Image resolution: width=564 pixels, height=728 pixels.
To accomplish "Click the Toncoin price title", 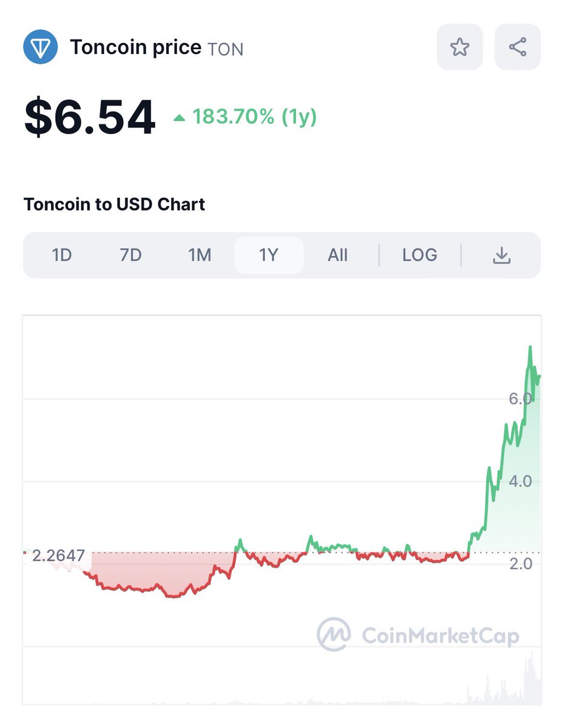I will [x=136, y=47].
